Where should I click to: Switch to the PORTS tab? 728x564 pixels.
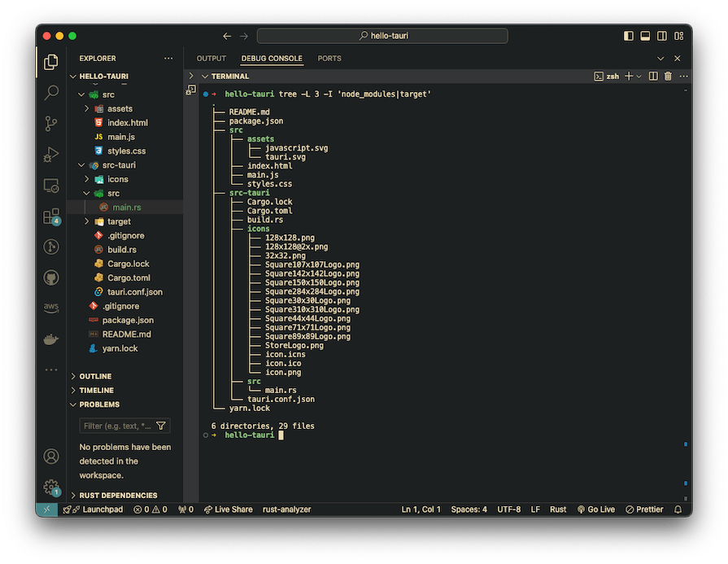point(329,59)
